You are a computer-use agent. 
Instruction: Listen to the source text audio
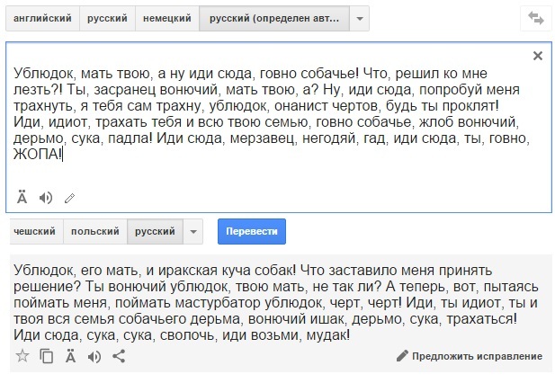[46, 197]
